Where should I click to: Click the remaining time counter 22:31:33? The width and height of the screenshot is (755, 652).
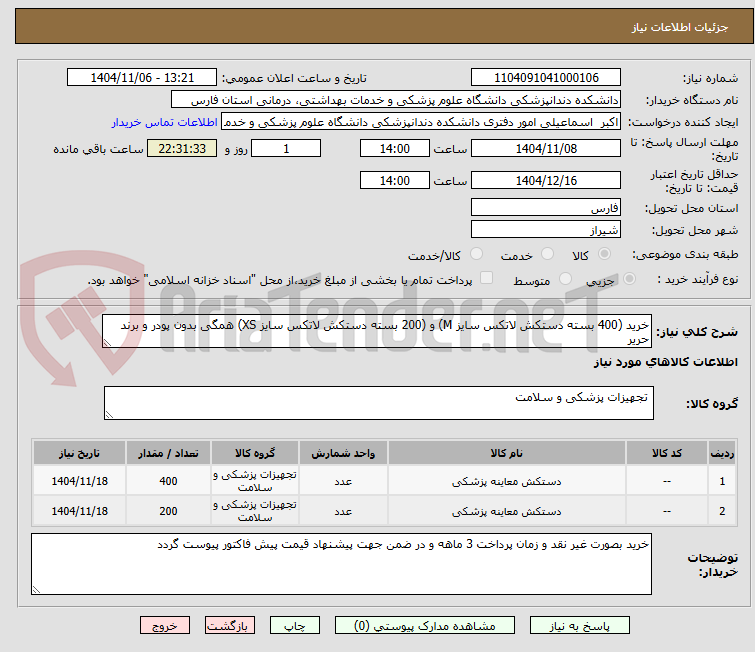click(x=182, y=148)
